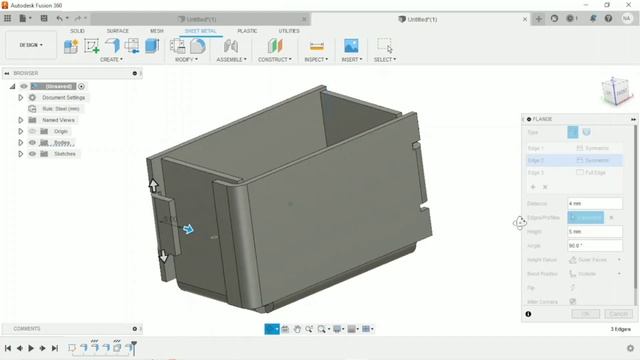Open the Create dropdown menu
Viewport: 640px width, 360px height.
pyautogui.click(x=111, y=60)
